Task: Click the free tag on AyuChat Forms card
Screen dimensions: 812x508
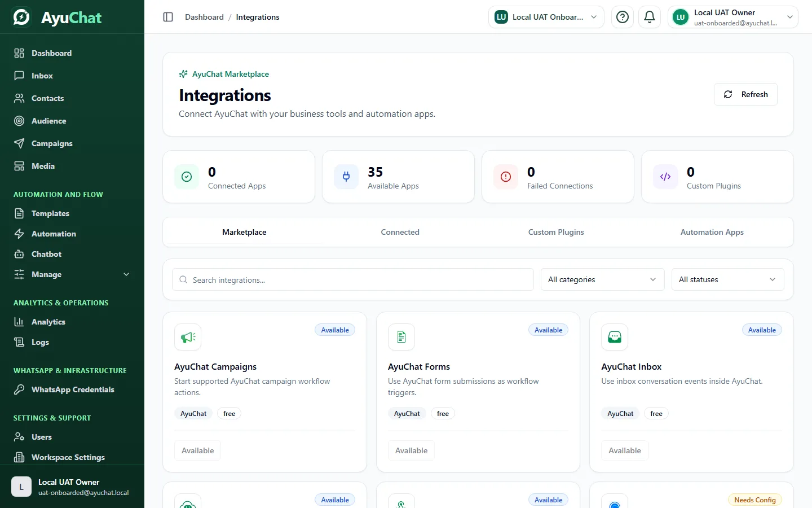Action: (443, 414)
